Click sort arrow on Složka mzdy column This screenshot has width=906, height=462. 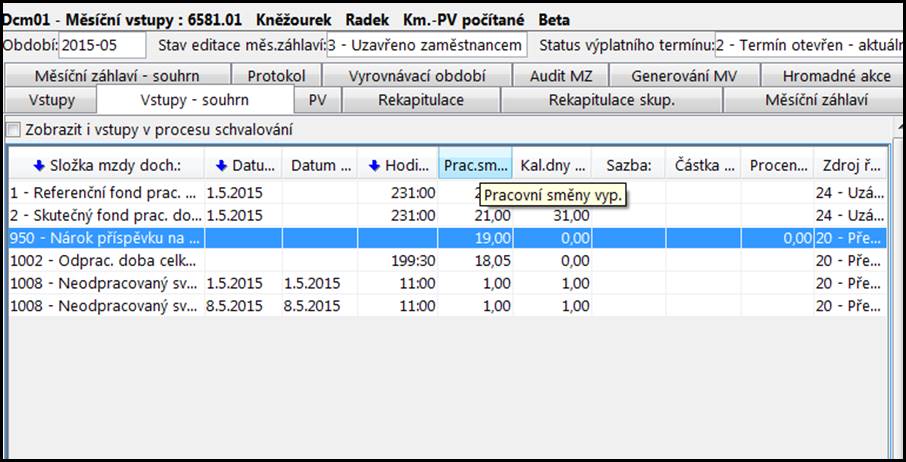pyautogui.click(x=39, y=165)
